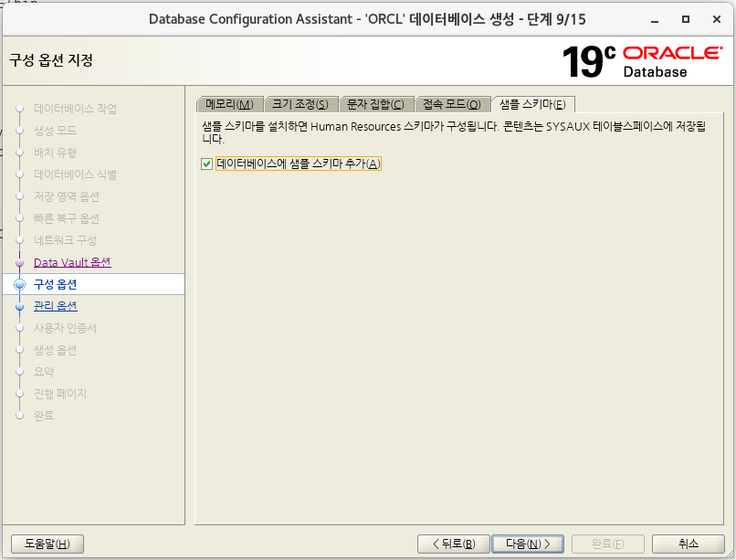Click the 데이터베이스 작업 step label
Image resolution: width=736 pixels, height=560 pixels.
coord(75,109)
